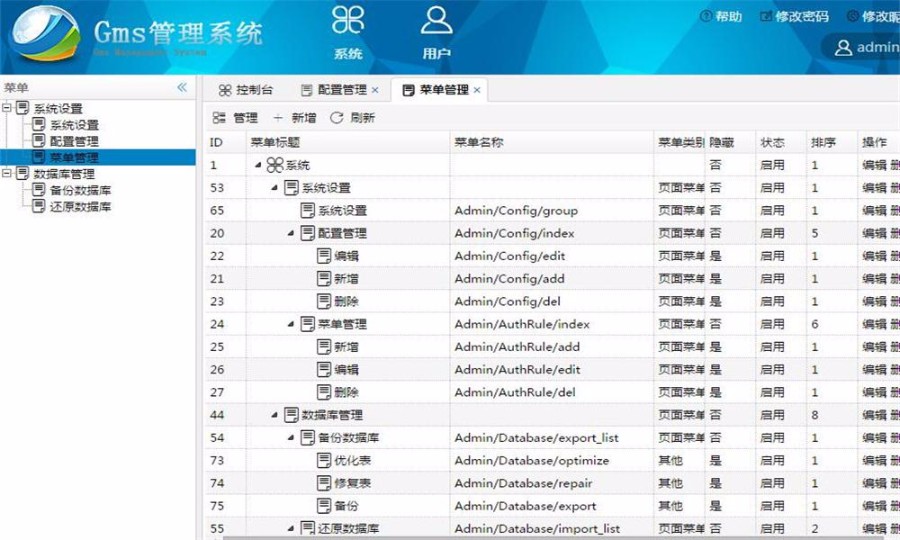This screenshot has width=900, height=540.
Task: Open 备份数据库 in the sidebar tree
Action: click(x=80, y=190)
